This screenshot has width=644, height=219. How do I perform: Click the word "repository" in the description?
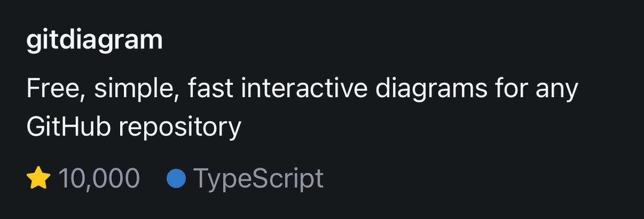(180, 128)
